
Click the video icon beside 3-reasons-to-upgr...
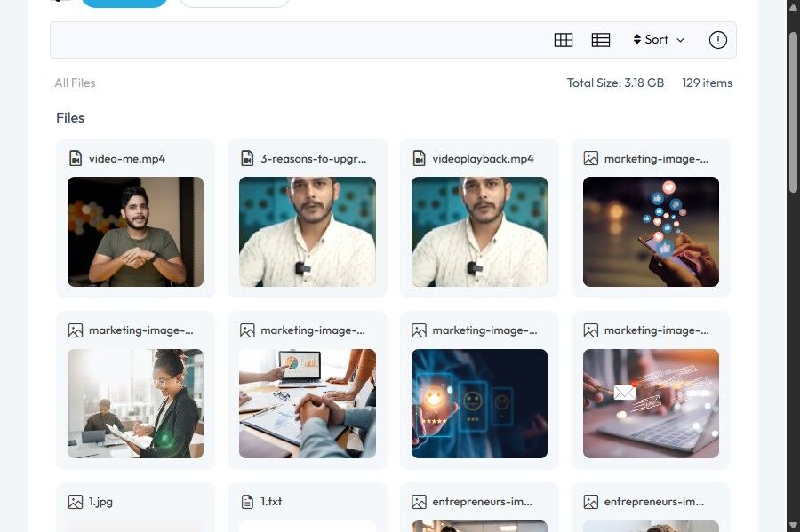point(247,158)
